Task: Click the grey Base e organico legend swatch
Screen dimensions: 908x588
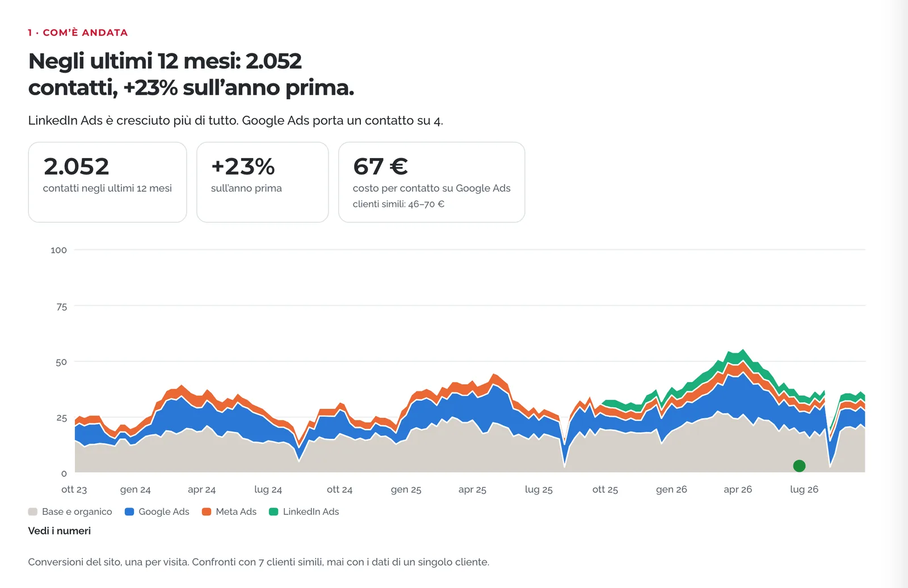Action: (33, 511)
